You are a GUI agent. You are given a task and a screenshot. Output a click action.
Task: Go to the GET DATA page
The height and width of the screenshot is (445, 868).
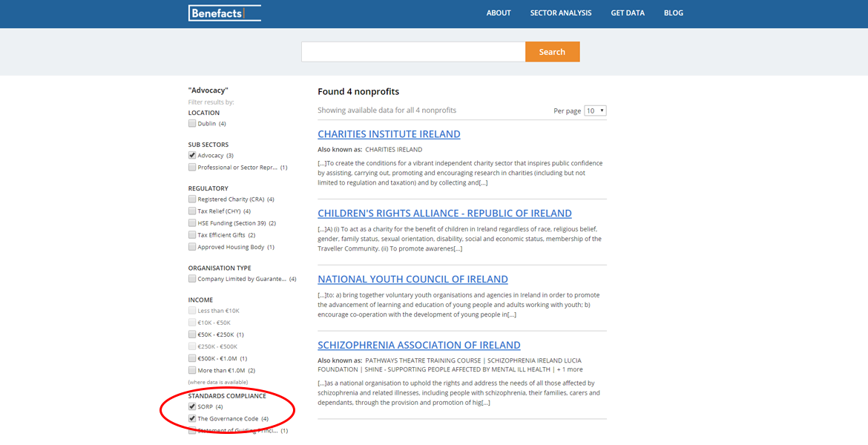628,13
